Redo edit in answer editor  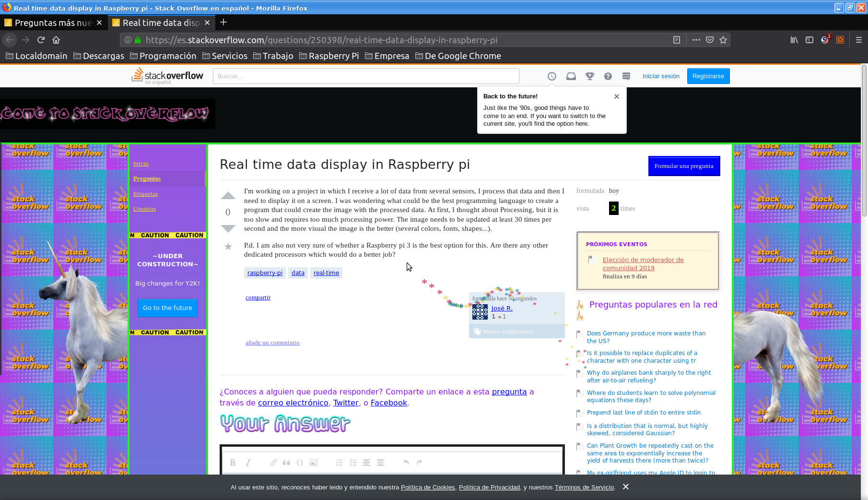pos(420,463)
